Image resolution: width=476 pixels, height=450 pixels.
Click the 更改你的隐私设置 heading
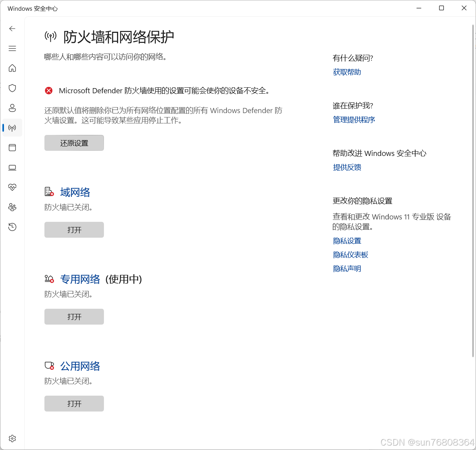[362, 201]
